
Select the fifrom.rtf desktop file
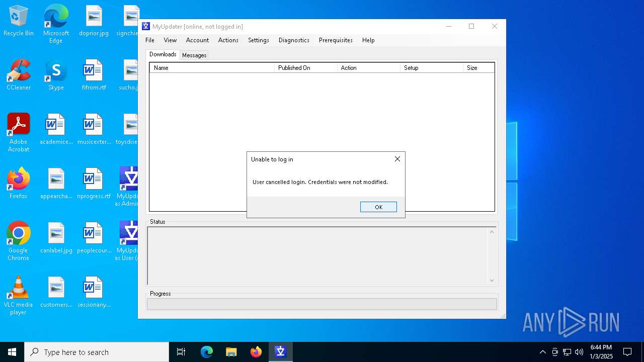coord(94,75)
